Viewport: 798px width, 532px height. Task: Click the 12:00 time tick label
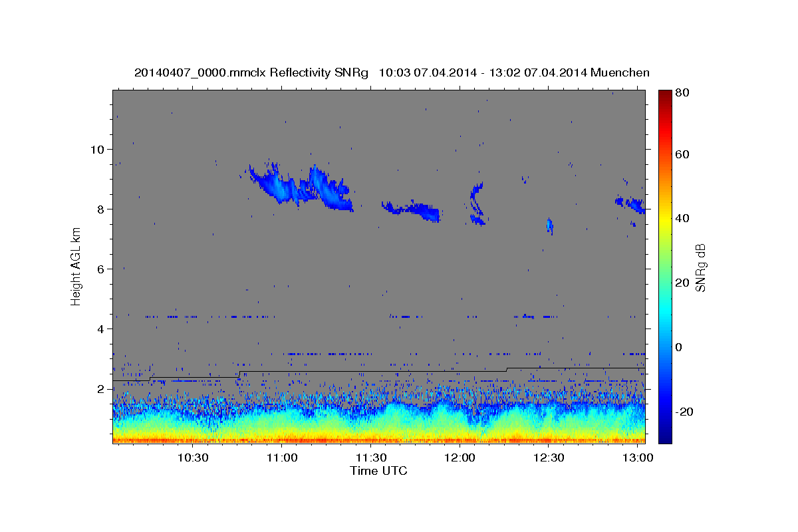[460, 458]
